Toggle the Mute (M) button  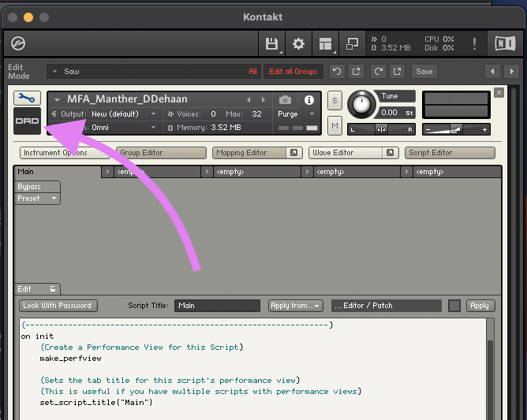tap(335, 126)
